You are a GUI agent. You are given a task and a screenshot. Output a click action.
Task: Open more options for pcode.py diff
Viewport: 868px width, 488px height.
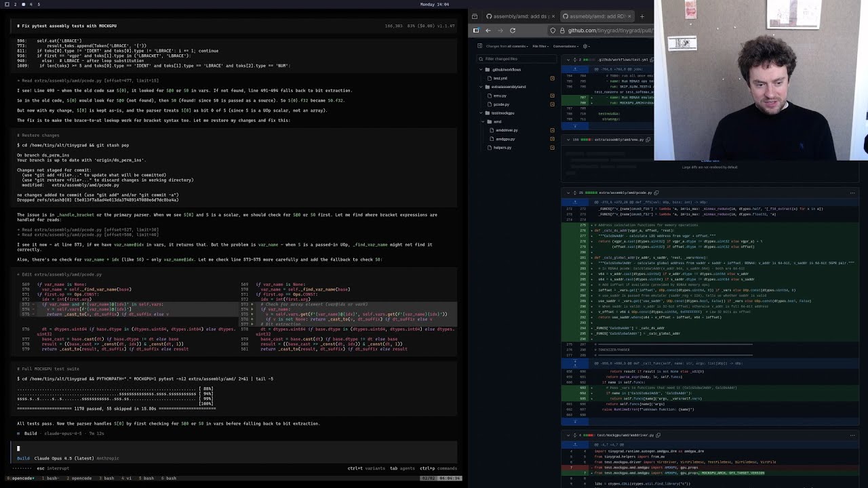coord(852,192)
